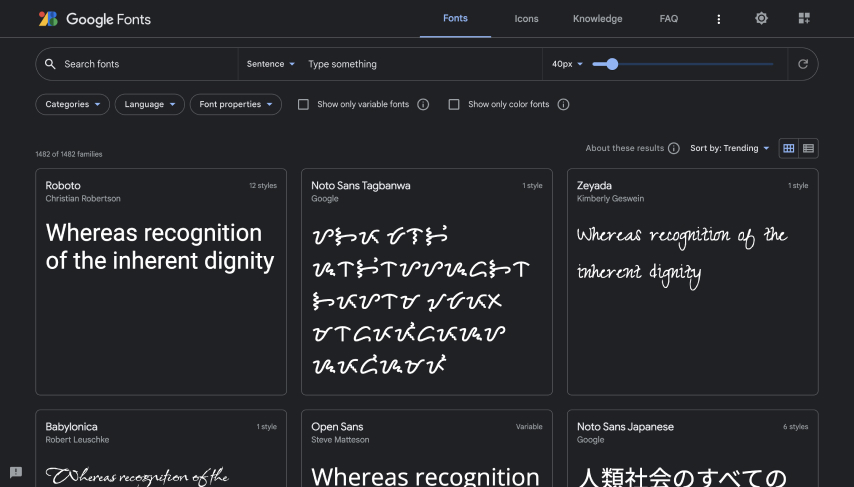Open the Noto Sans Tagbanwa font card
Image resolution: width=854 pixels, height=487 pixels.
tap(426, 282)
